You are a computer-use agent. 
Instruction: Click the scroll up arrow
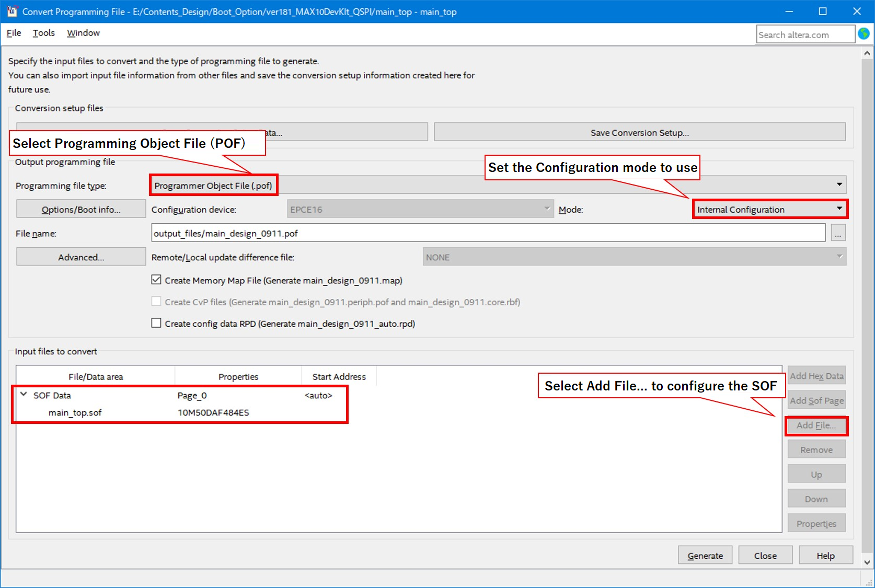click(867, 53)
